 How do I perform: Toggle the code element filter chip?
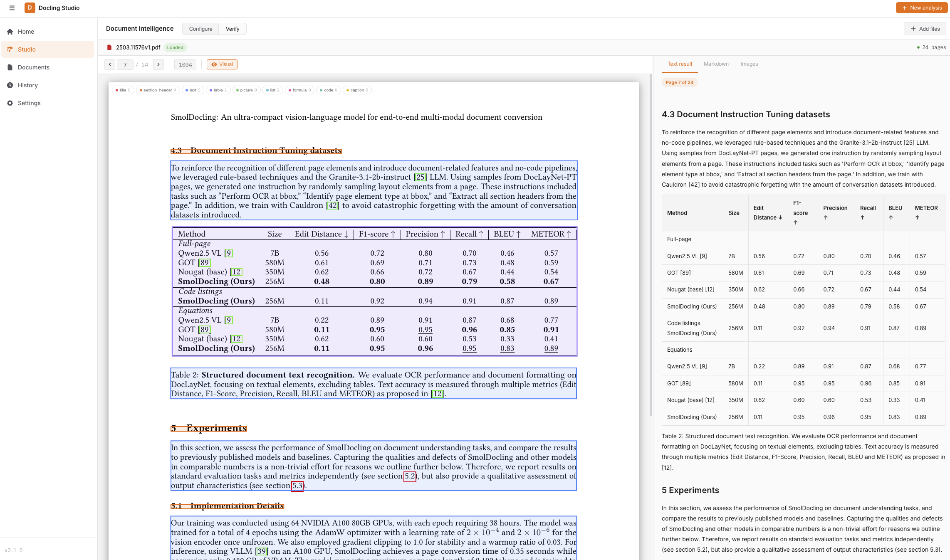pyautogui.click(x=329, y=90)
